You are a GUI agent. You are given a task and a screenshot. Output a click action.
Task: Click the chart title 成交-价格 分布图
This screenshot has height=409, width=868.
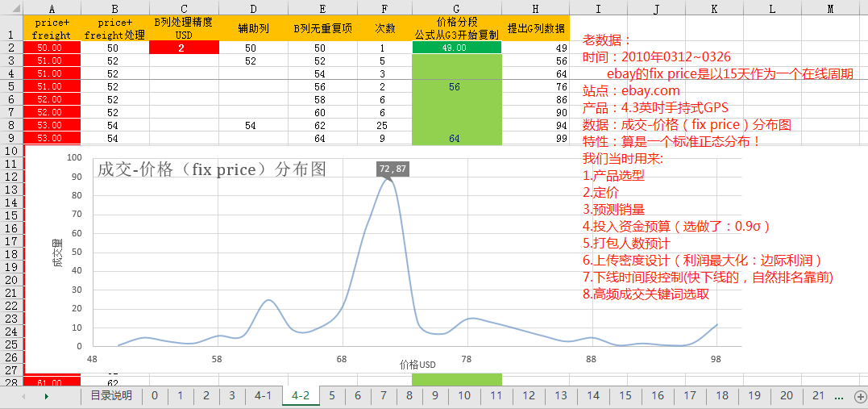click(211, 169)
